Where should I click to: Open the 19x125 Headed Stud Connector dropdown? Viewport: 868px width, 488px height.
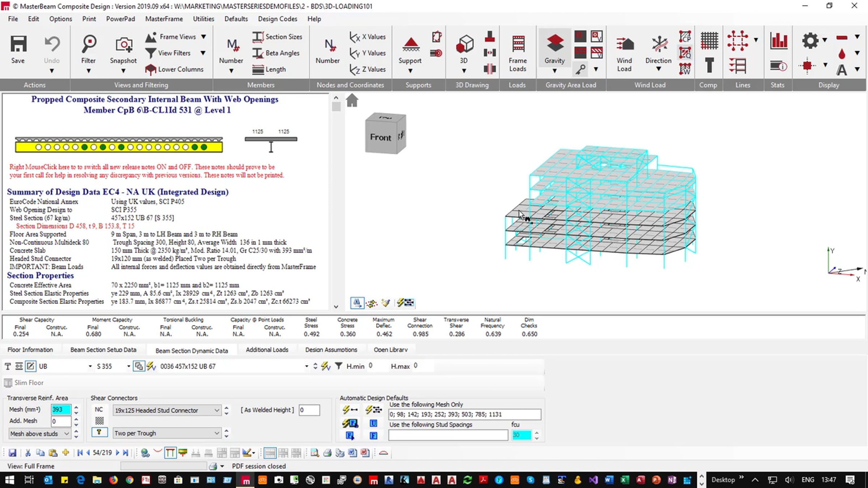(216, 410)
